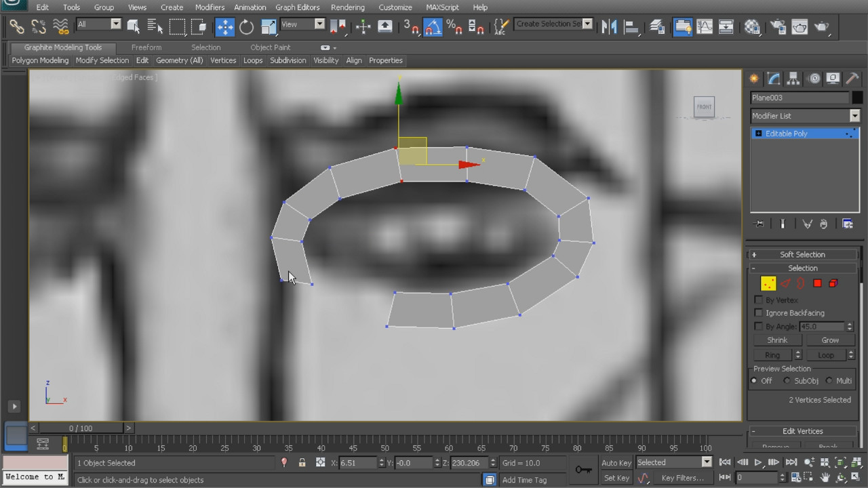868x488 pixels.
Task: Open the MAXScript menu
Action: tap(442, 7)
